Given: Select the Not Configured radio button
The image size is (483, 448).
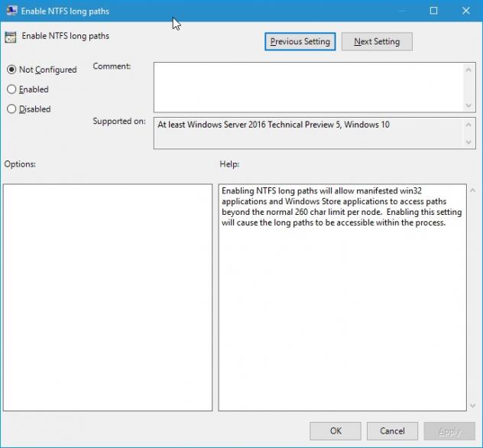Looking at the screenshot, I should click(11, 70).
